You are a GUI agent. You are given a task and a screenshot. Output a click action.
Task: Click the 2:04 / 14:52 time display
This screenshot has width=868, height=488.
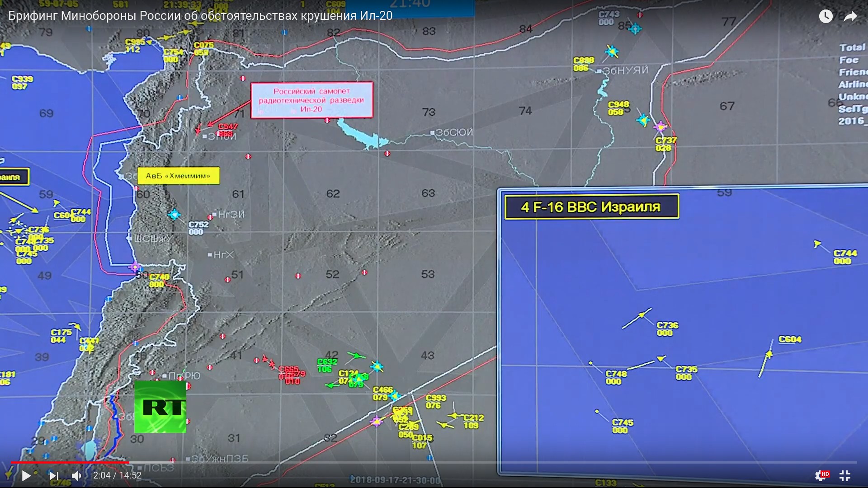[117, 475]
